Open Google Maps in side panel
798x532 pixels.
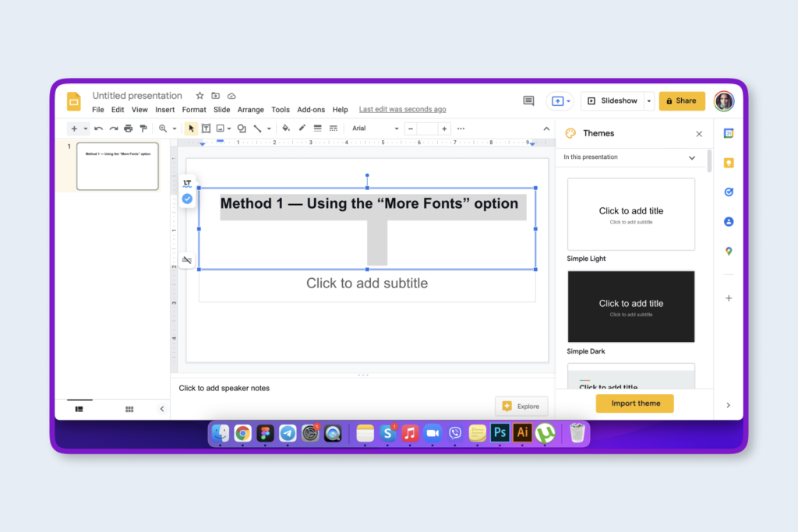click(x=729, y=252)
